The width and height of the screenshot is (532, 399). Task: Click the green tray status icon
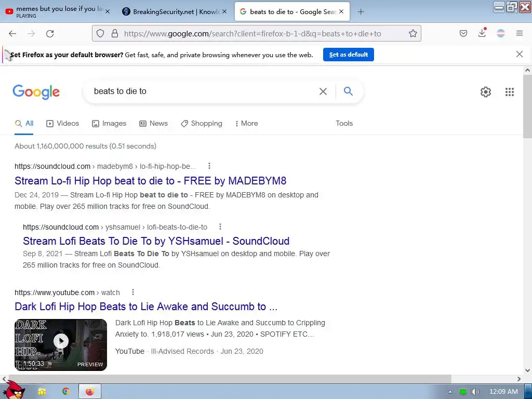[x=463, y=392]
